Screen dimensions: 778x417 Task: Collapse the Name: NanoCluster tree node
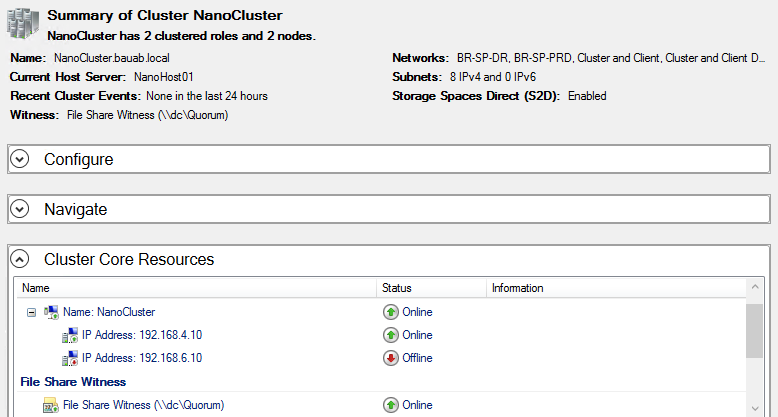pos(31,312)
